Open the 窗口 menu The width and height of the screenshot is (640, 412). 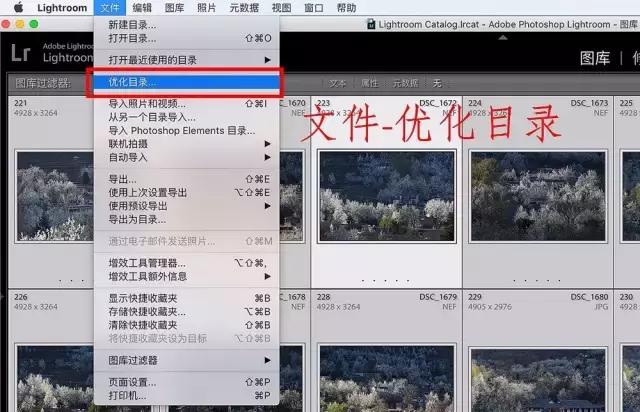coord(314,8)
